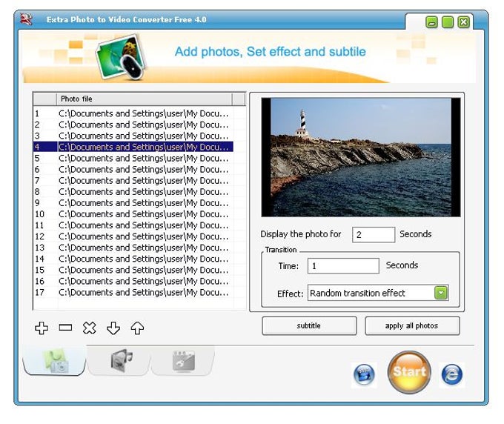Select photo row 5 in list
Viewport: 504px width, 424px height.
click(133, 158)
